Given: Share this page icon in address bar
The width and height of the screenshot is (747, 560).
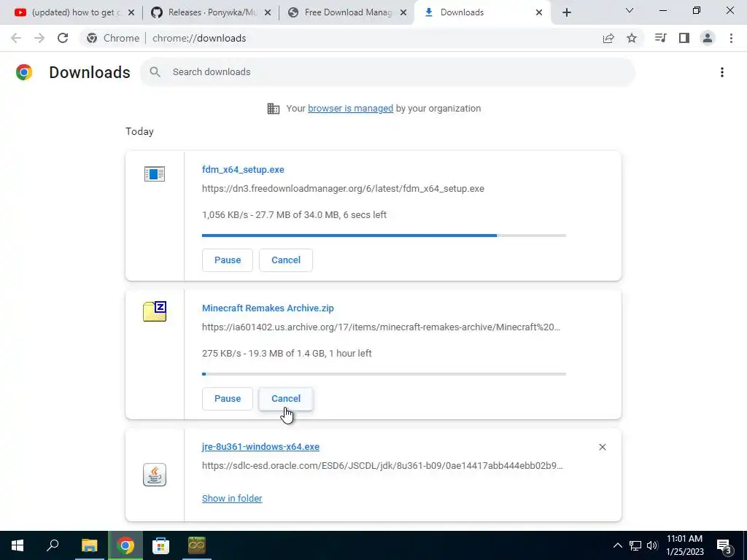Looking at the screenshot, I should coord(608,38).
